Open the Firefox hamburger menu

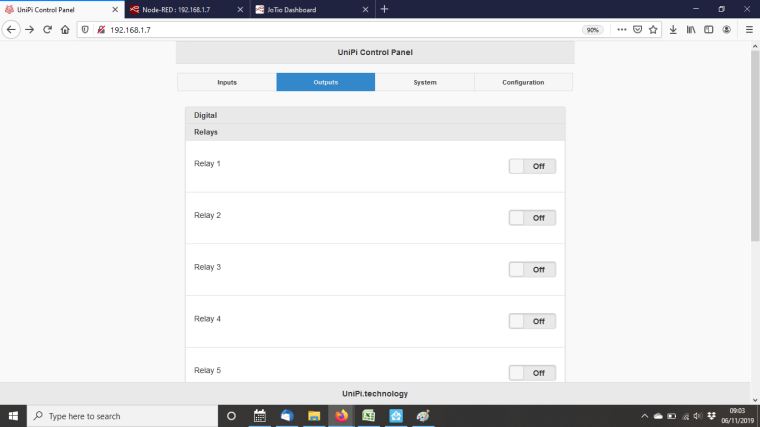(749, 30)
